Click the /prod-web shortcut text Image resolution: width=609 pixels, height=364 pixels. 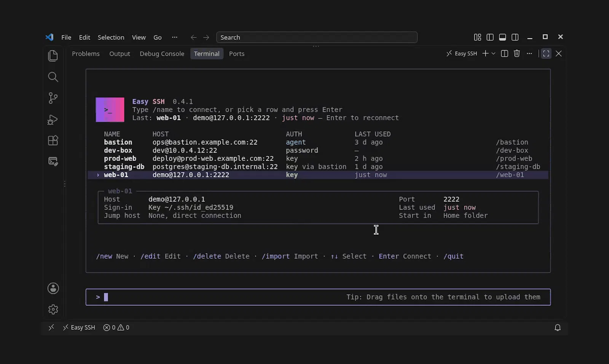(514, 159)
